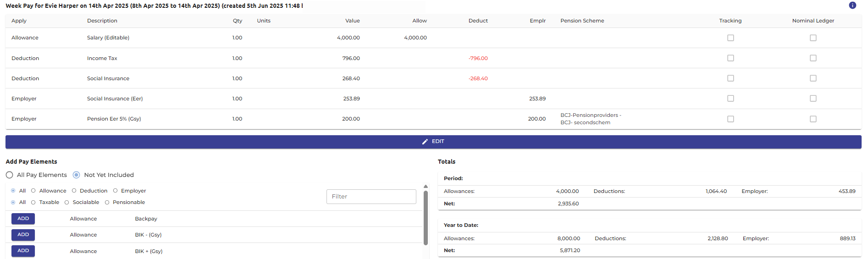Click the period Net value 2,935.60
Screen dimensions: 868x259
568,204
